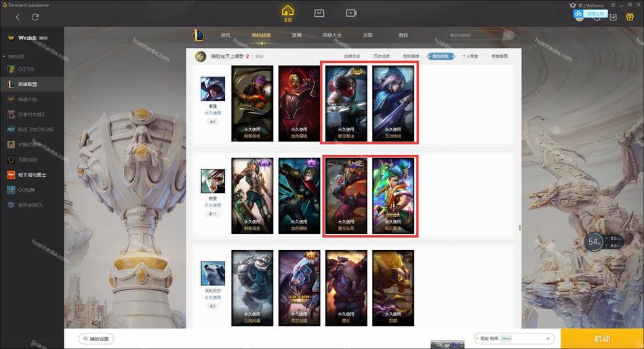Viewport: 644px width, 349px height.
Task: Click the content panel scrollbar handle
Action: tap(519, 227)
